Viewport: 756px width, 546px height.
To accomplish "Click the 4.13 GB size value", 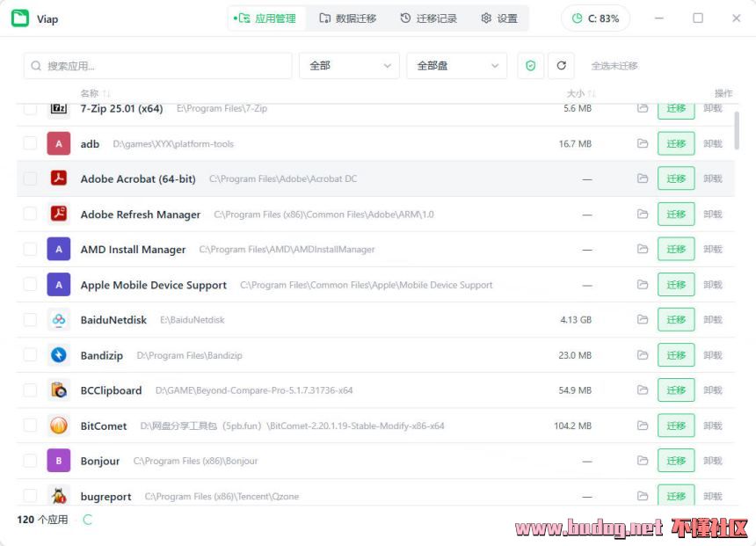I will point(576,320).
